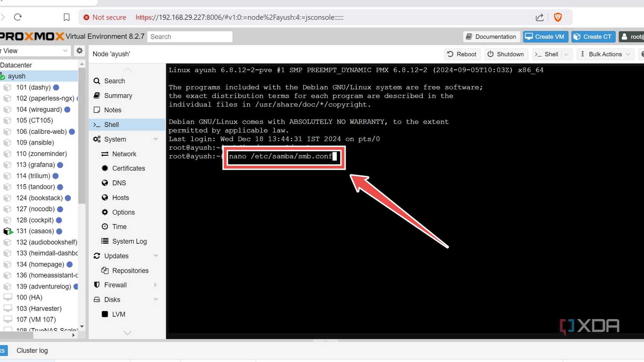Open the Notes menu item
The image size is (644, 362).
click(127, 110)
